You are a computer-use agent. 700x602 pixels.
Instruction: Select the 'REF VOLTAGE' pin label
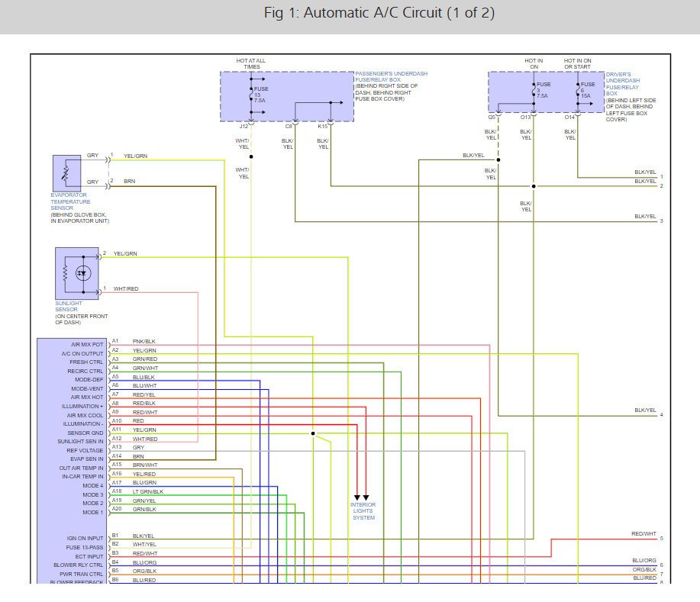click(85, 450)
